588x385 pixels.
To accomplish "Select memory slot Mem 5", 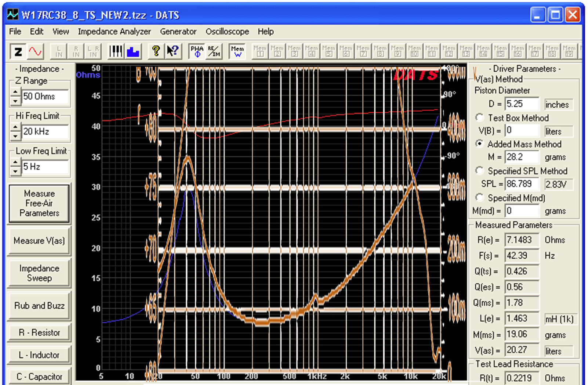I will pos(329,51).
